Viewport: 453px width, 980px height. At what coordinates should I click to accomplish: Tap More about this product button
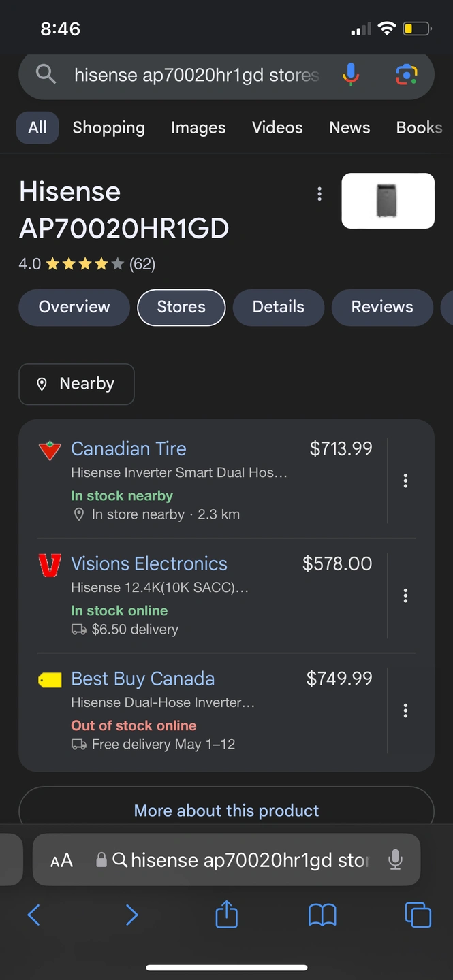click(226, 810)
